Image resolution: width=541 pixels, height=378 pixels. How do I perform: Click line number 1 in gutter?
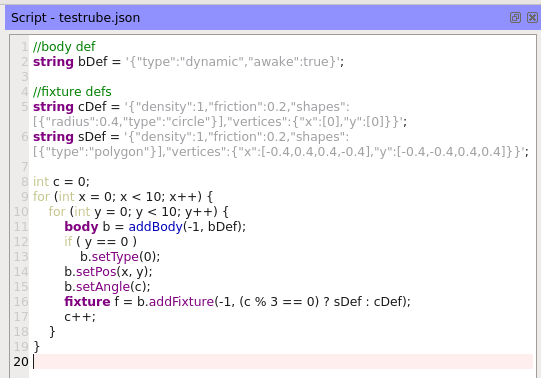click(x=24, y=47)
